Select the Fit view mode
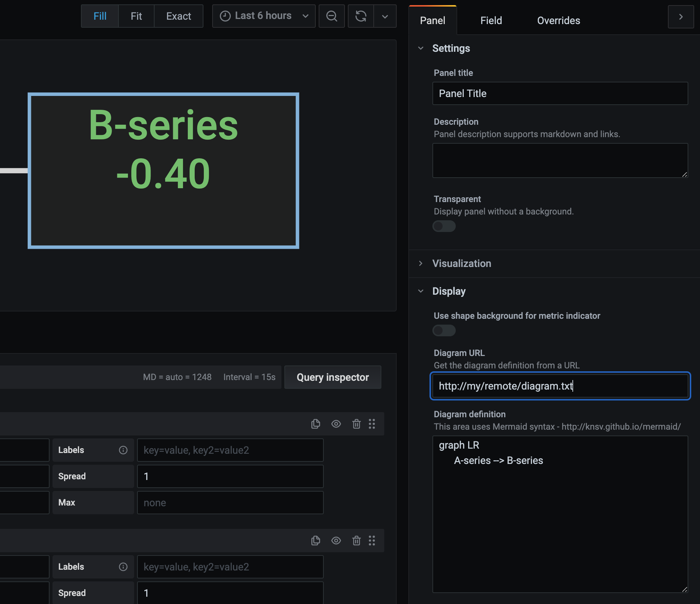 click(136, 16)
